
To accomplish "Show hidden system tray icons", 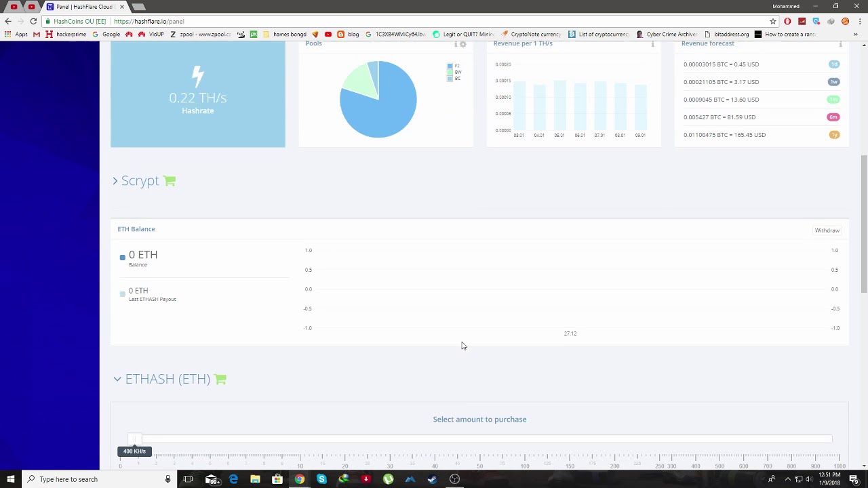I will [787, 479].
